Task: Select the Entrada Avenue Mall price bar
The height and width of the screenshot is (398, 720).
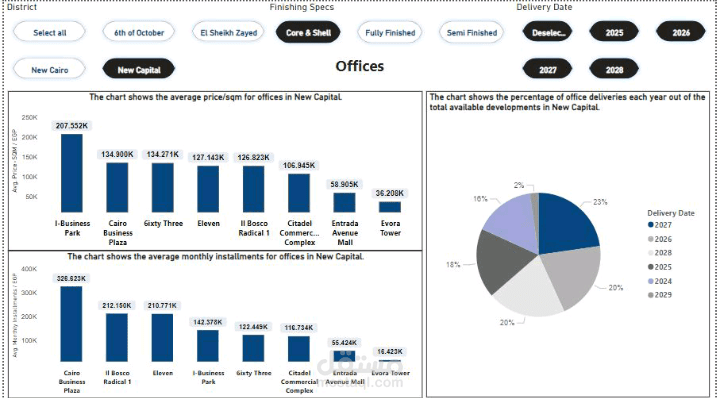Action: [x=344, y=202]
